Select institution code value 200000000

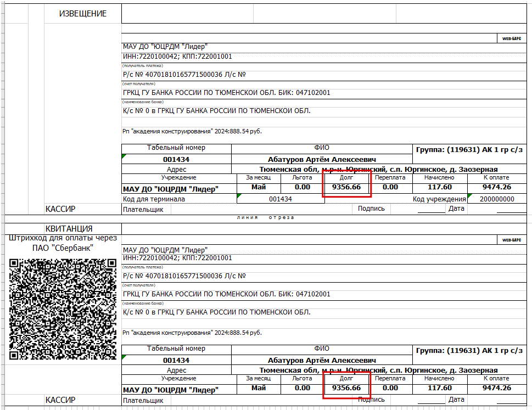[497, 199]
